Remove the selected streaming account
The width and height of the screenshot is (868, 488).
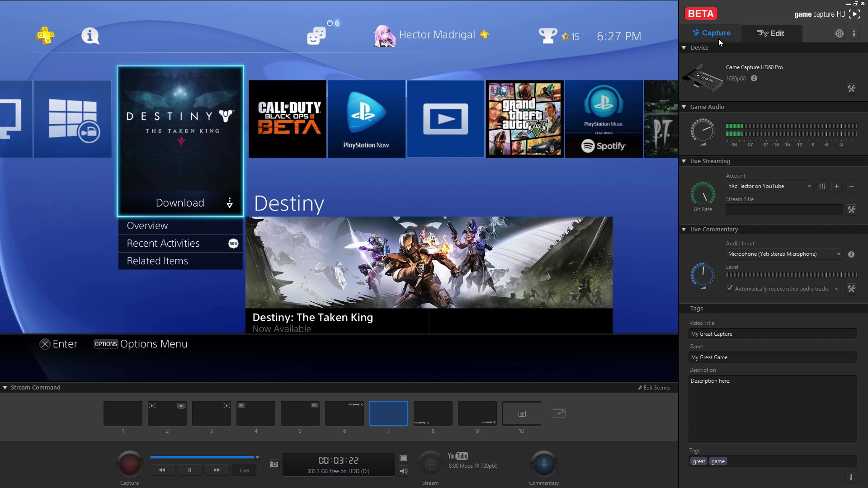pos(851,186)
